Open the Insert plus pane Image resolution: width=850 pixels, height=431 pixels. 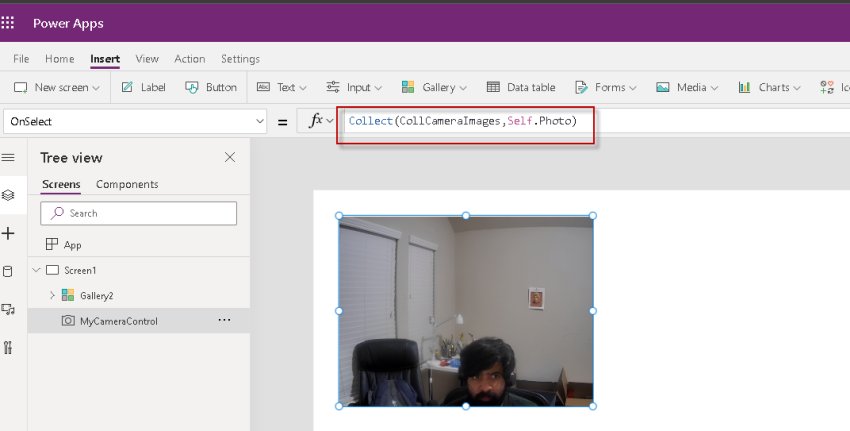pyautogui.click(x=8, y=233)
